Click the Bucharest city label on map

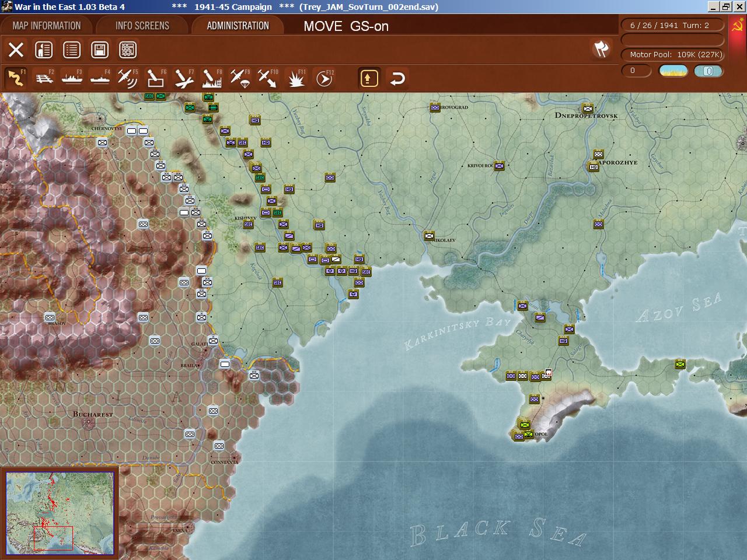pyautogui.click(x=93, y=414)
